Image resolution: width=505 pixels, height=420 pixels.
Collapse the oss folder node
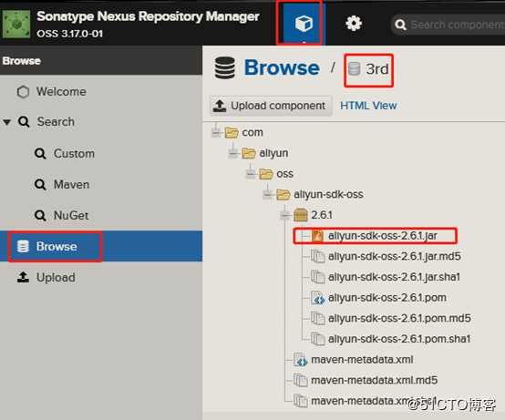pos(251,174)
